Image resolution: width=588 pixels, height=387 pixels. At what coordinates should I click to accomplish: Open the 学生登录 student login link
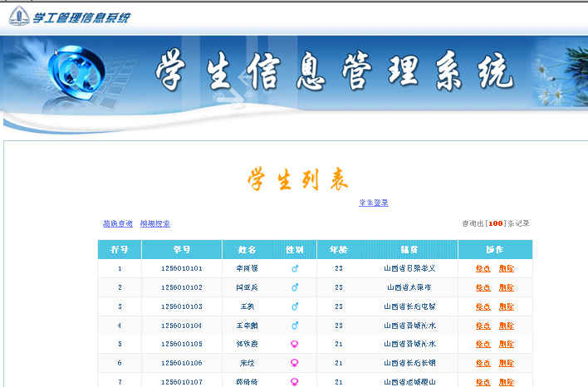tap(374, 203)
